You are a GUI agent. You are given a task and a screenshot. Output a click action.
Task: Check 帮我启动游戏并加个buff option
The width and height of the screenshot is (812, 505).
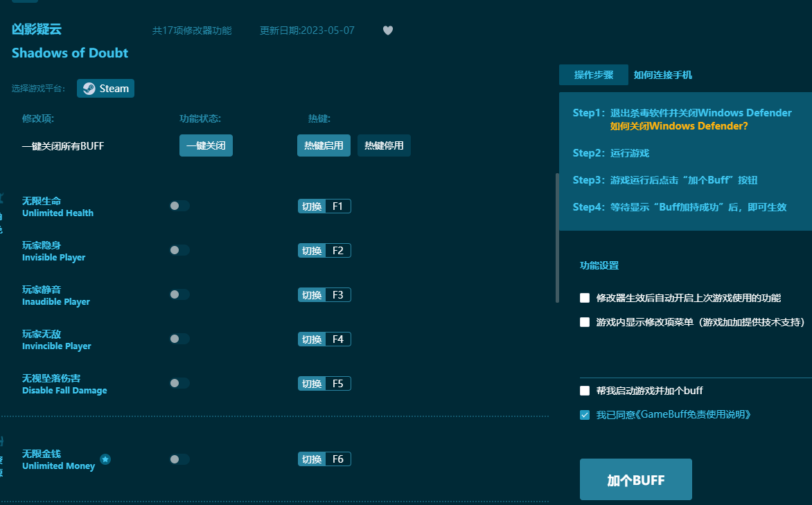pyautogui.click(x=584, y=390)
